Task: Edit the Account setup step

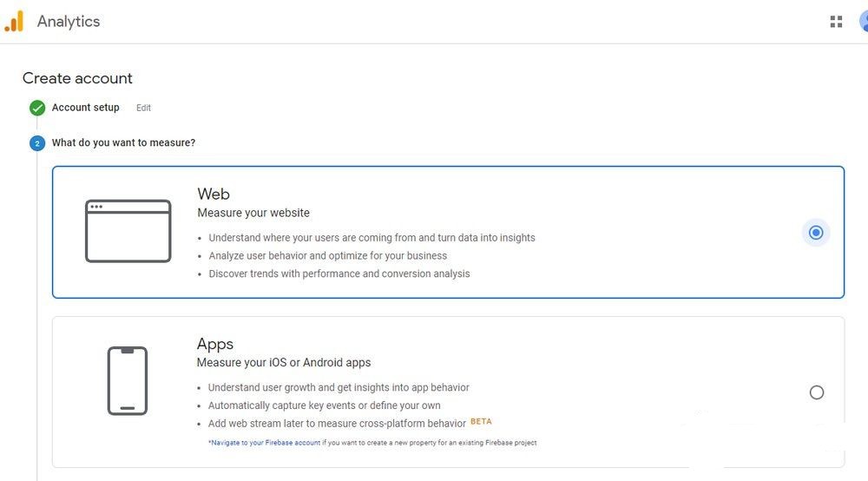Action: [143, 109]
